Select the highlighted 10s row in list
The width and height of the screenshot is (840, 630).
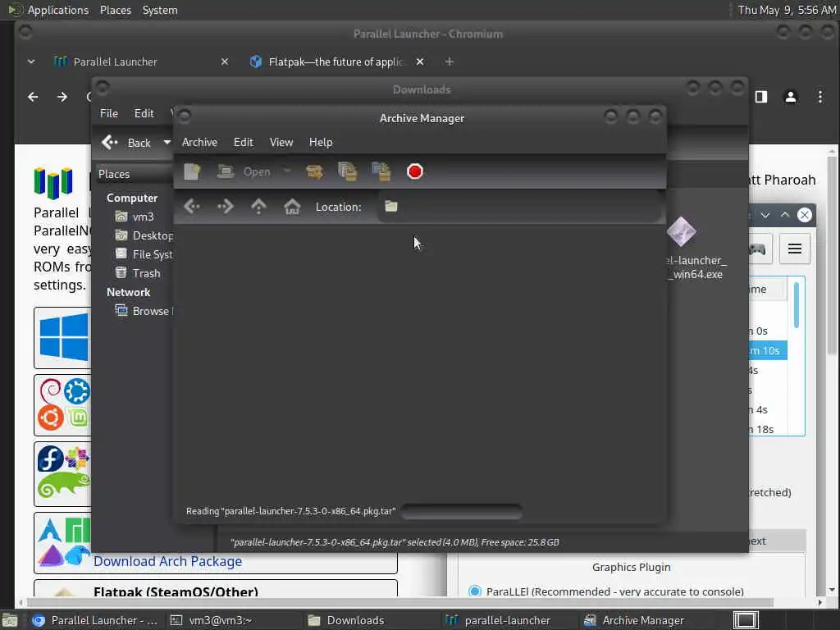(x=768, y=350)
